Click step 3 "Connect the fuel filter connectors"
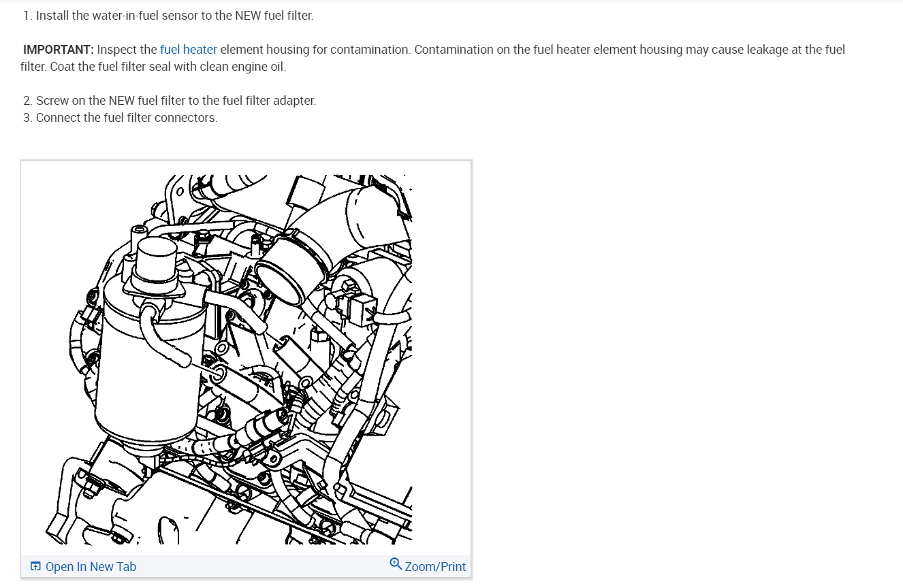903x588 pixels. pos(120,118)
